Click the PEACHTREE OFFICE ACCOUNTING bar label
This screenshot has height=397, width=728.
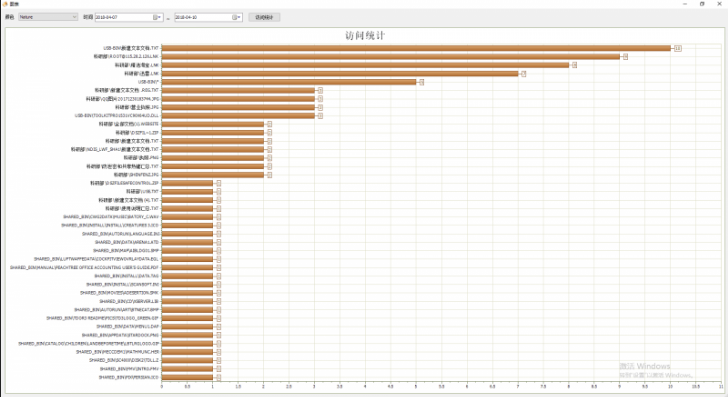tap(84, 267)
